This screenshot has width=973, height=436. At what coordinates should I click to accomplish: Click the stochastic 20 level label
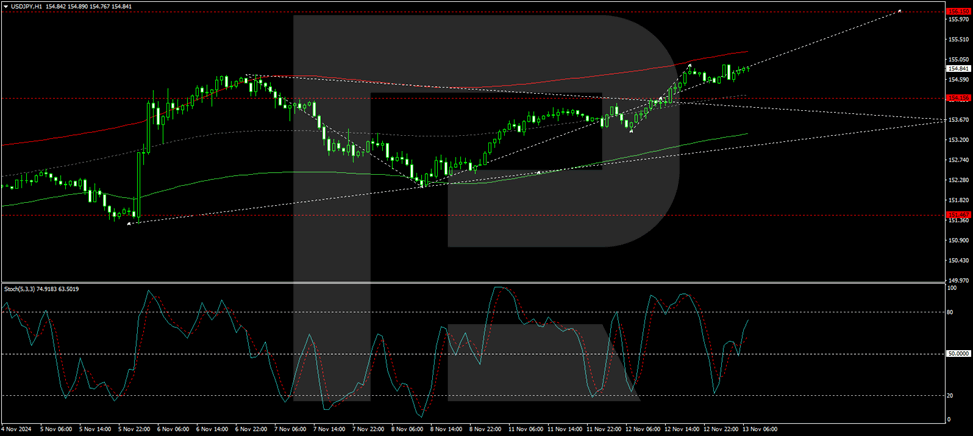[951, 395]
